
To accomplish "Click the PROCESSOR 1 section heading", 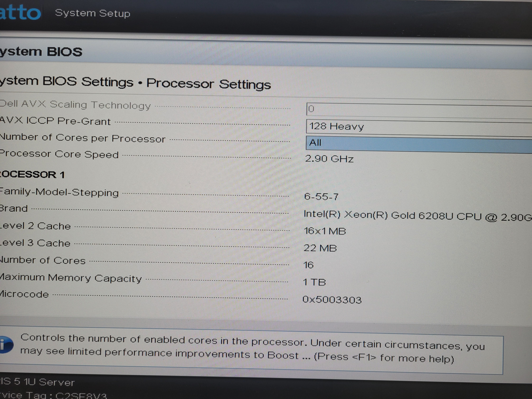I will tap(32, 174).
